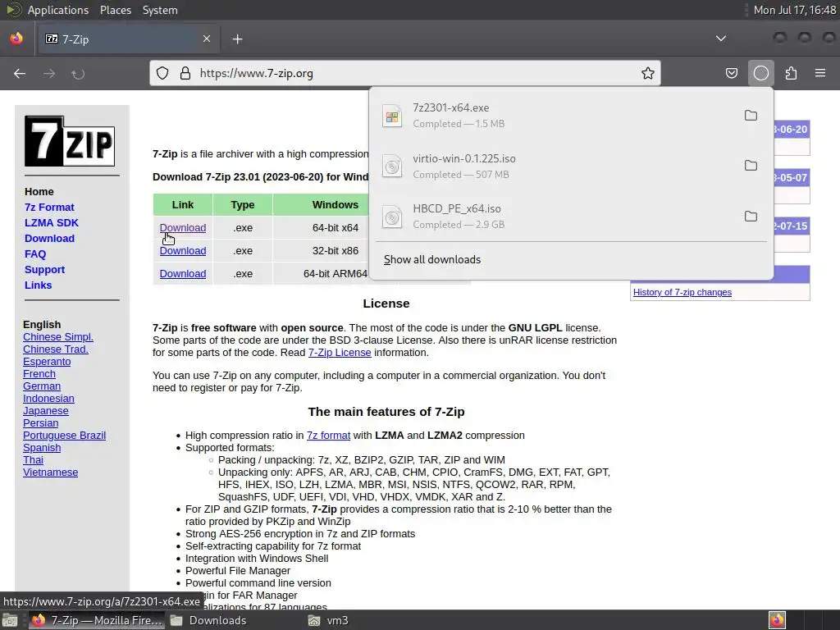Click the clock showing Mon Jul 17
Viewport: 840px width, 630px height.
coord(794,10)
